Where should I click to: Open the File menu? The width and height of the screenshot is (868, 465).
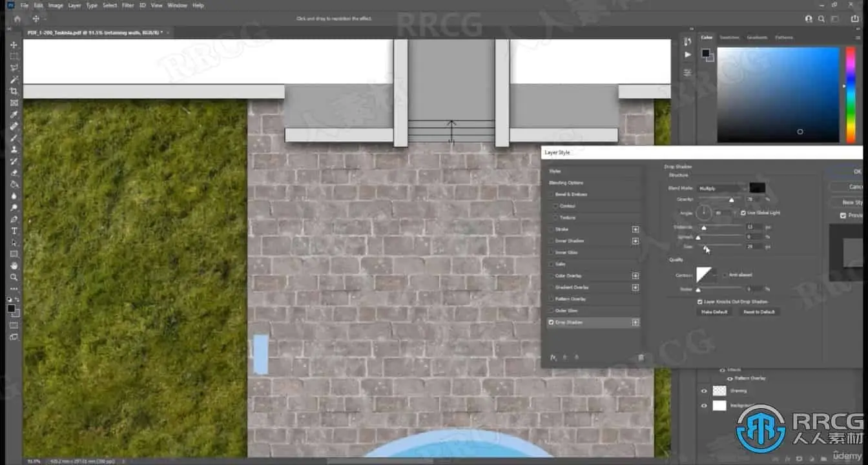click(24, 5)
